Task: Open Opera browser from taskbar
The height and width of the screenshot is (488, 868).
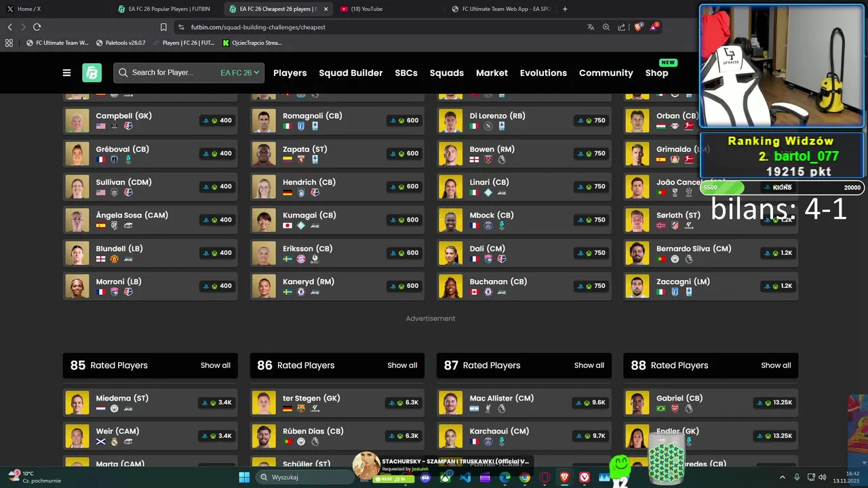Action: [x=545, y=478]
